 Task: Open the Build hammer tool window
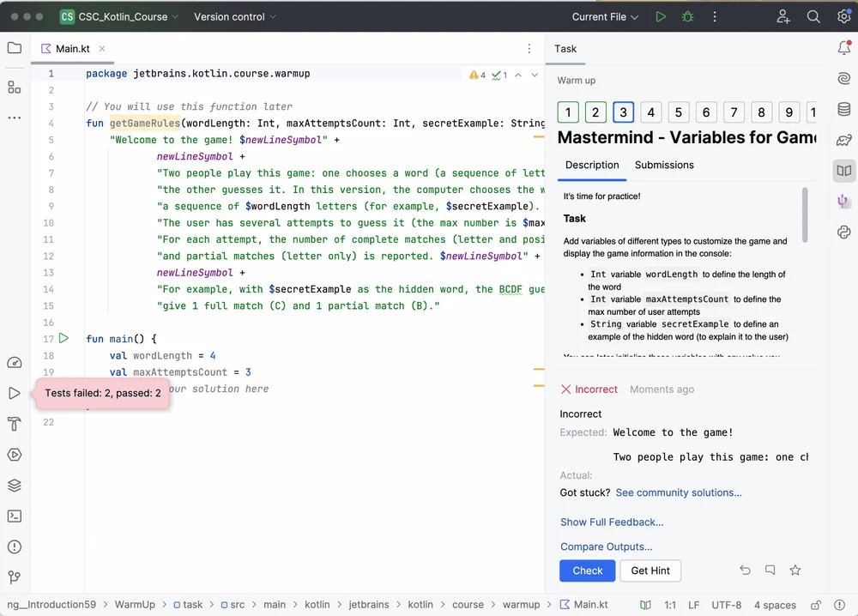15,424
